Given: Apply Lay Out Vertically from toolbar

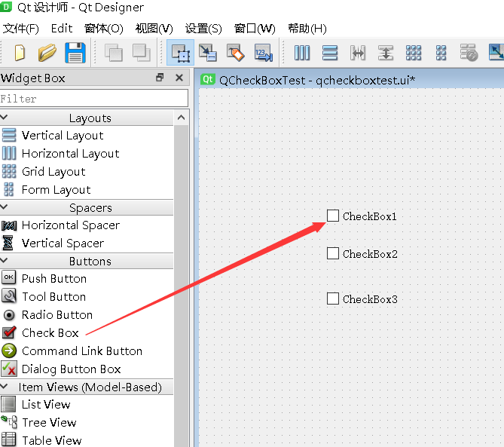Looking at the screenshot, I should coord(330,53).
